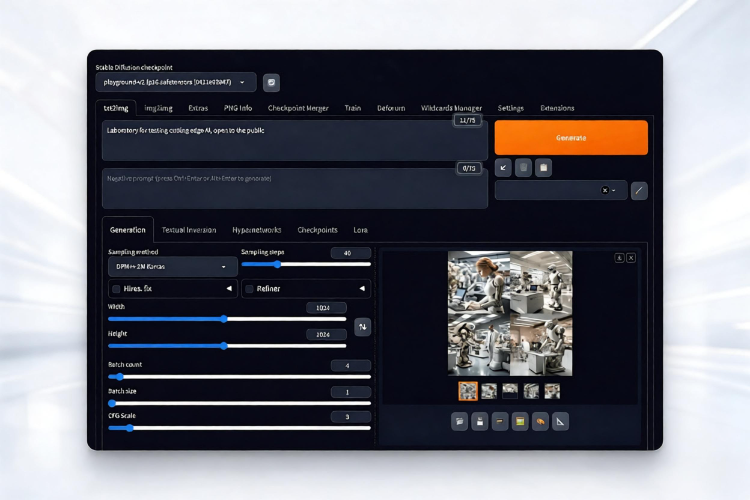Viewport: 750px width, 500px height.
Task: Download the gallery image icon
Action: click(619, 258)
